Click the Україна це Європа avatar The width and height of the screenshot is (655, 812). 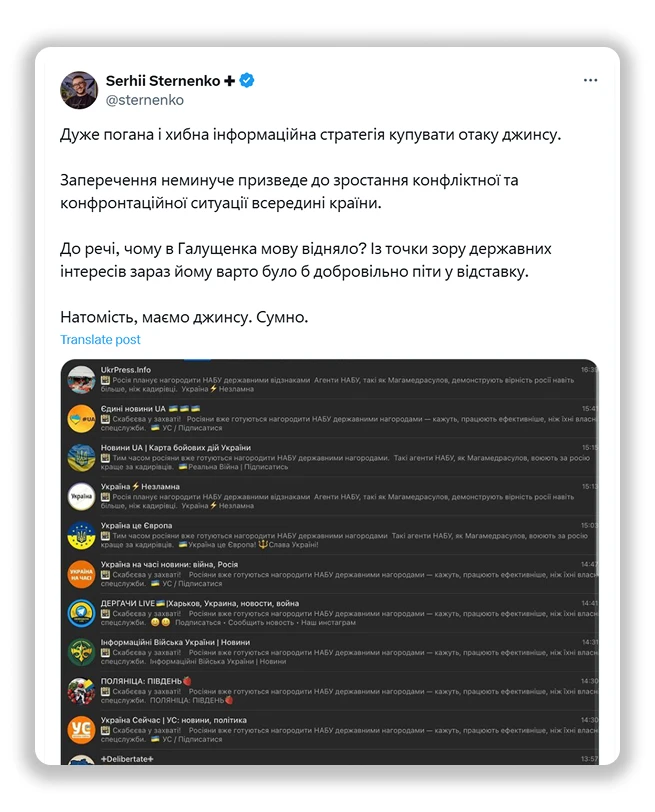(81, 536)
